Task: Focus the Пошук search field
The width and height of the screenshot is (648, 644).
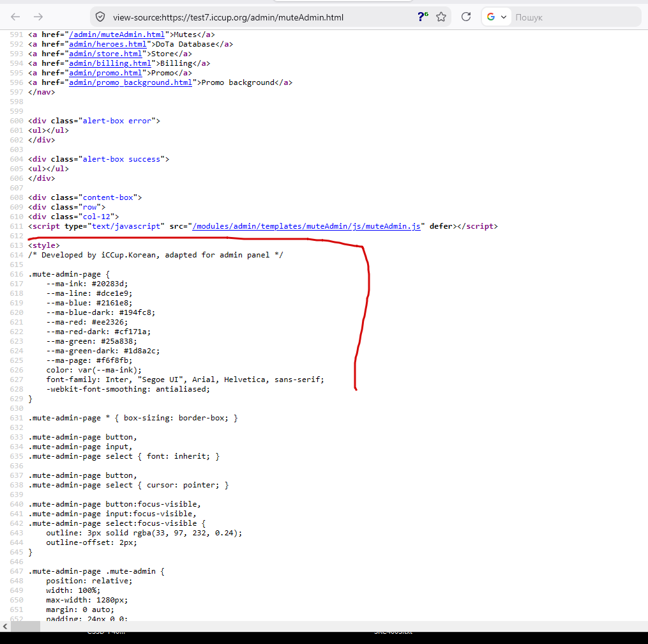Action: pos(576,17)
